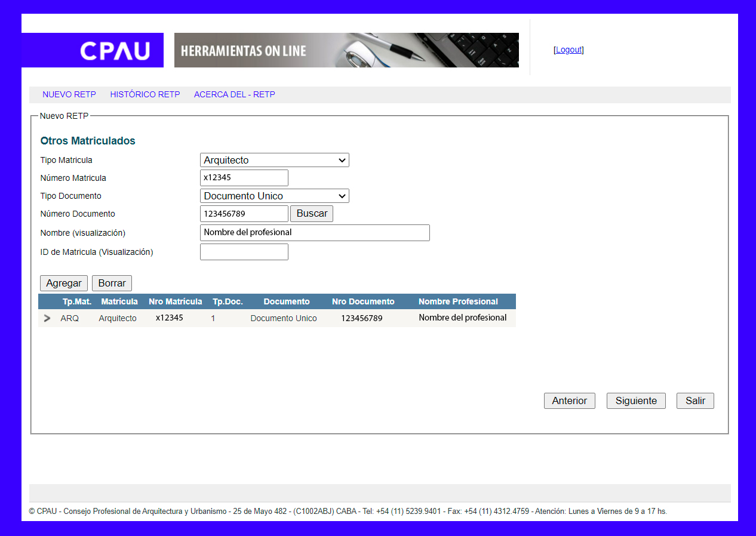This screenshot has height=536, width=756.
Task: Click the Otros Matriculados heading
Action: pos(88,141)
